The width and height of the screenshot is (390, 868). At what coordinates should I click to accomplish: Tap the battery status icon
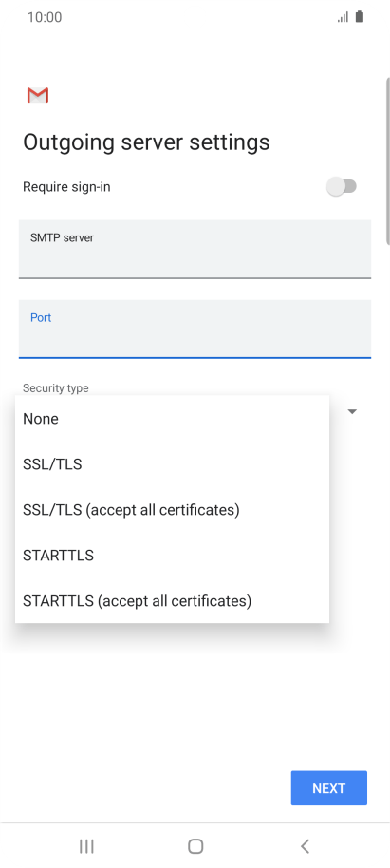[360, 16]
